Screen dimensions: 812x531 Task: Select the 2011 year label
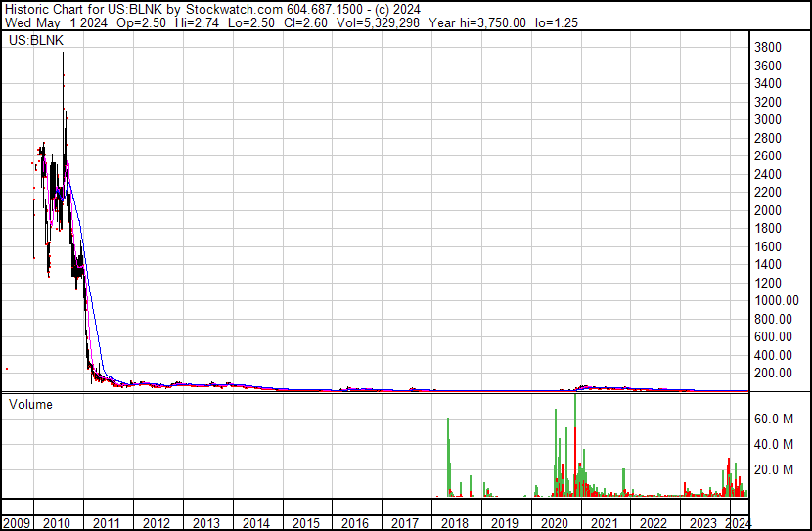point(107,523)
